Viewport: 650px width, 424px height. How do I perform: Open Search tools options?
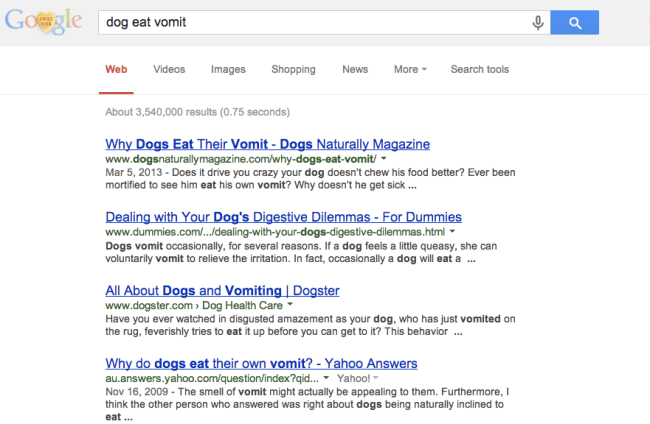click(479, 70)
